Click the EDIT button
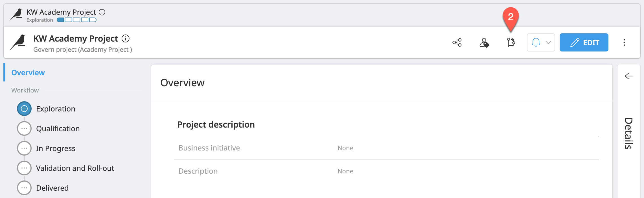Image resolution: width=644 pixels, height=198 pixels. [x=584, y=42]
